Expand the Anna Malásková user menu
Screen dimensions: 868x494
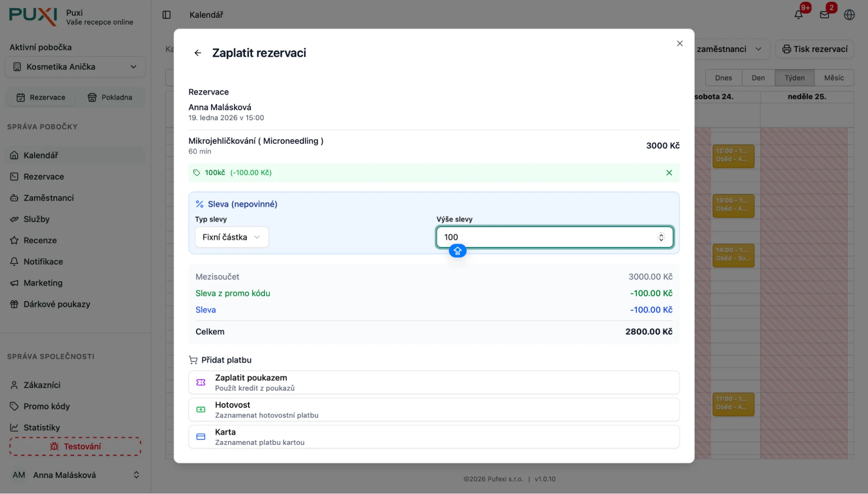[76, 475]
